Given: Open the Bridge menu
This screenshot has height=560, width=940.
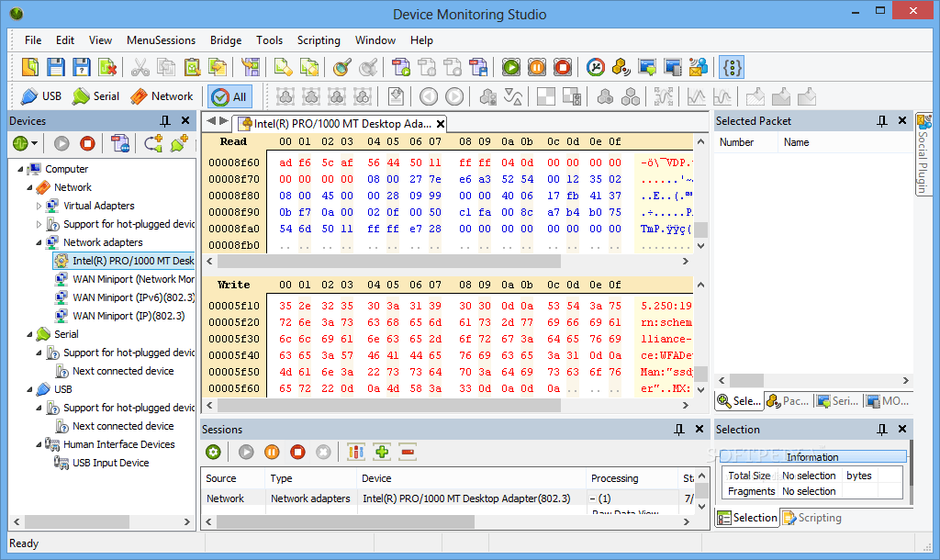Looking at the screenshot, I should pos(226,40).
